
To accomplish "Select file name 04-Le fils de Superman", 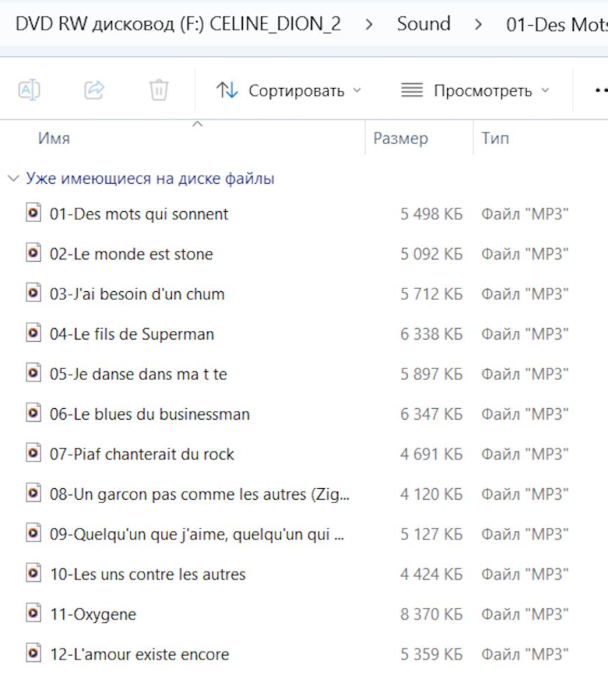I will pyautogui.click(x=132, y=334).
